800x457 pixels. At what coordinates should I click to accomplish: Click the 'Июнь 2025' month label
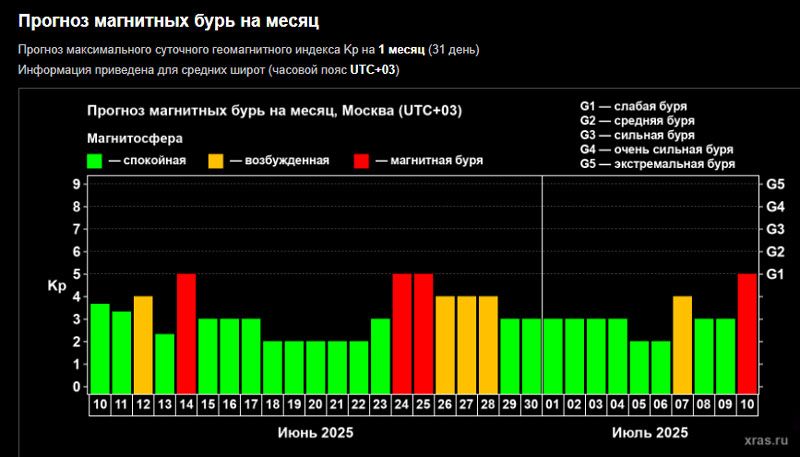tap(315, 432)
